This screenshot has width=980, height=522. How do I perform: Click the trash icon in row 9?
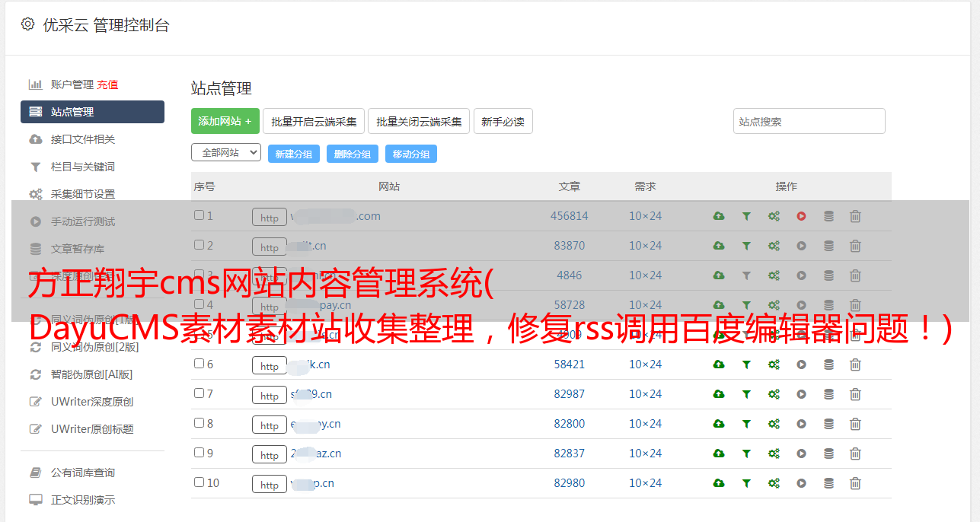pos(855,454)
